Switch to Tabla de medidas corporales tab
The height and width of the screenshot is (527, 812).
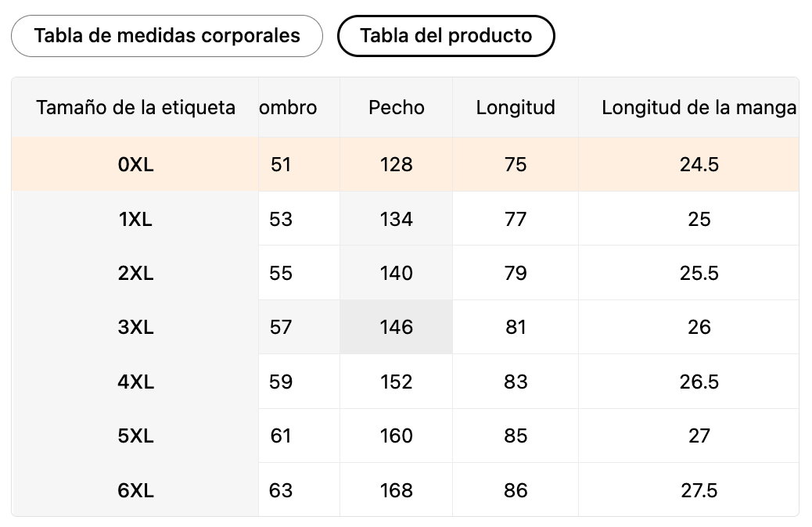coord(167,36)
